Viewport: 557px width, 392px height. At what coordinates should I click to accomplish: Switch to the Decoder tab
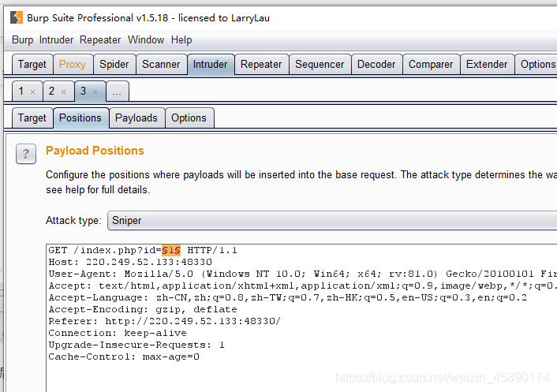click(x=376, y=64)
